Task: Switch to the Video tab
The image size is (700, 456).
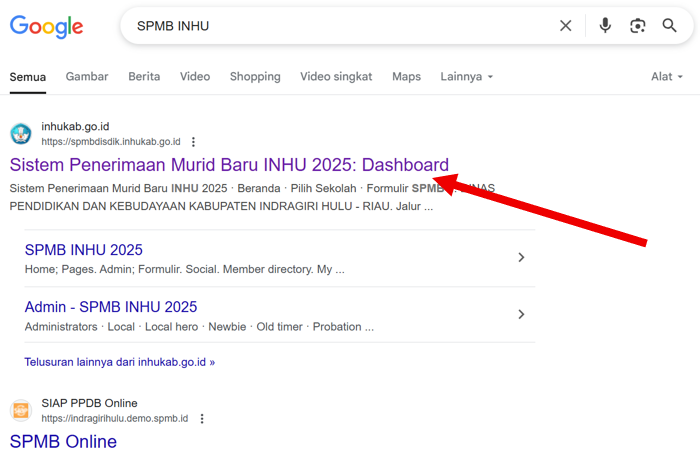Action: click(195, 76)
